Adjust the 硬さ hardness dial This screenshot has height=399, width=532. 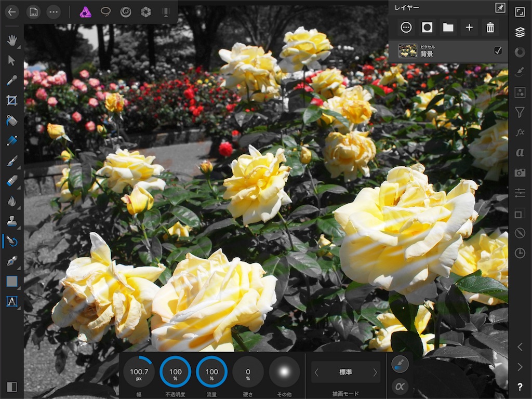(248, 372)
